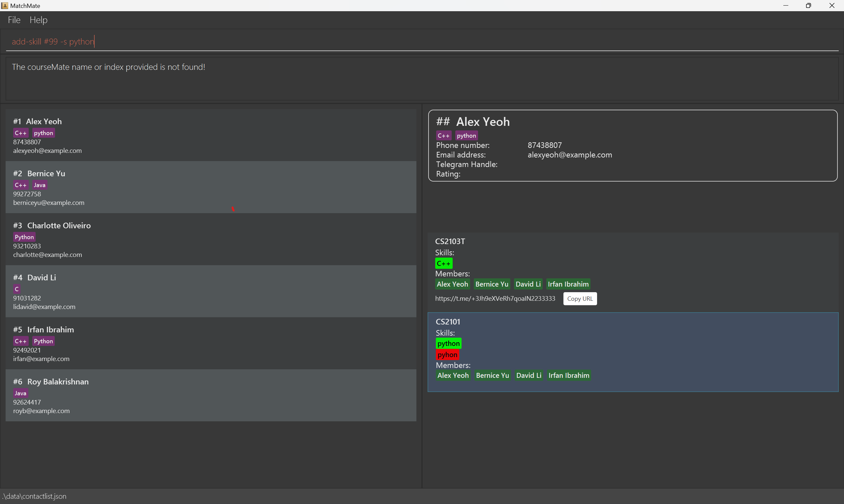The height and width of the screenshot is (504, 844).
Task: Click the Alex Yeoh detail panel heading
Action: [483, 122]
